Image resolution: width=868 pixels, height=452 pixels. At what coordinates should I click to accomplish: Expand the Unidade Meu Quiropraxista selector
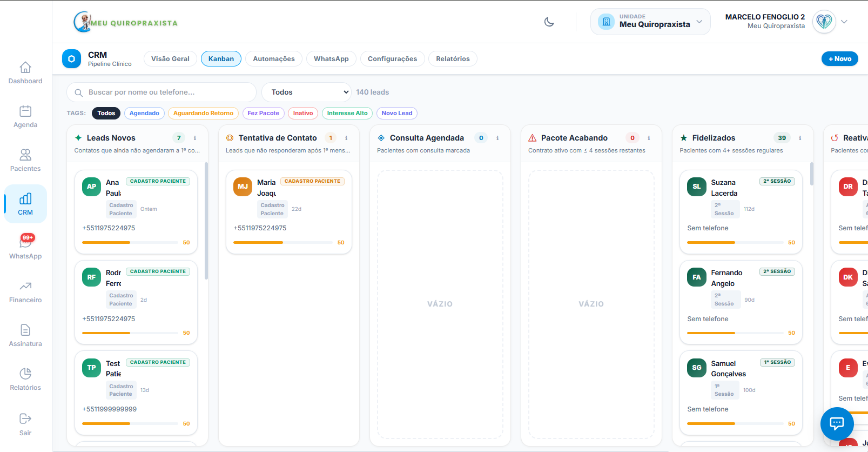coord(650,22)
